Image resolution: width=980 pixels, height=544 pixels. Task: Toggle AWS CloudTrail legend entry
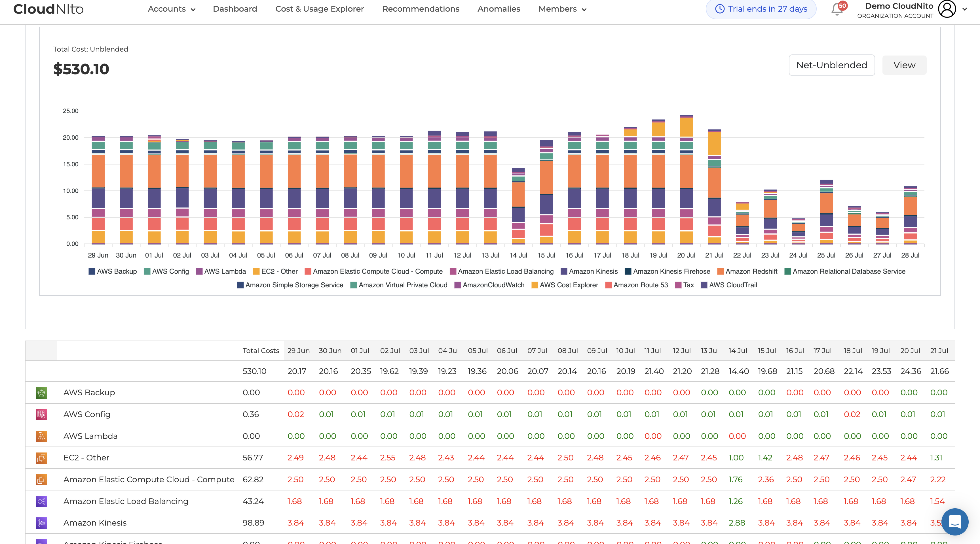tap(729, 285)
